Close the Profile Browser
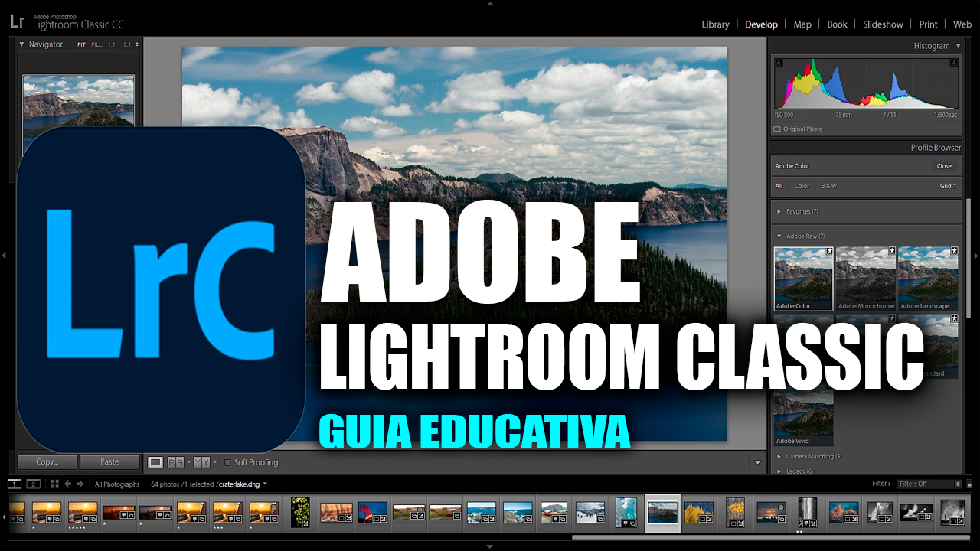This screenshot has height=551, width=980. 944,166
